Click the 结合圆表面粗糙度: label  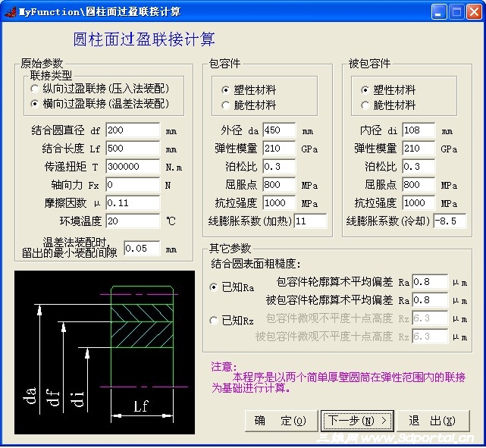(x=256, y=264)
